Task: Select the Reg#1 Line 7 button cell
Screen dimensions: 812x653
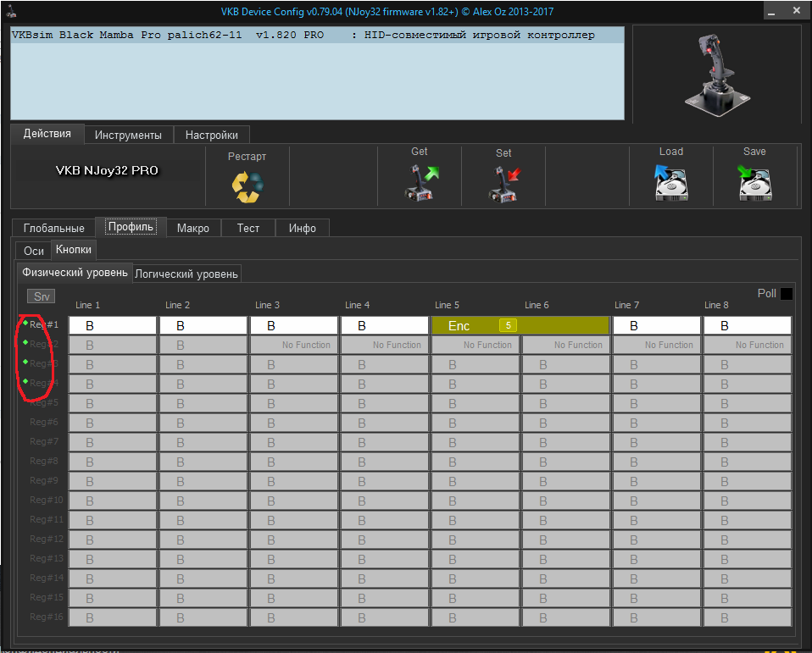Action: tap(657, 325)
